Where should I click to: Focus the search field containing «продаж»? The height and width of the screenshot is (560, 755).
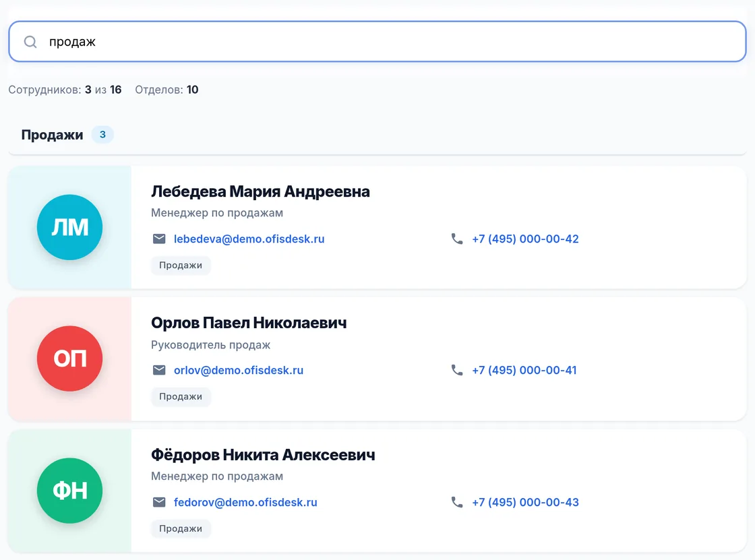coord(377,41)
